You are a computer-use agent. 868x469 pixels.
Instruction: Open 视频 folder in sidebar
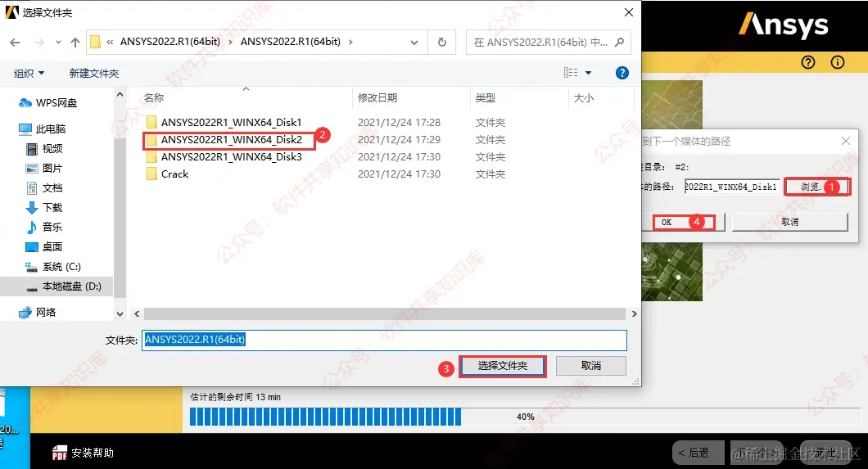[x=44, y=149]
